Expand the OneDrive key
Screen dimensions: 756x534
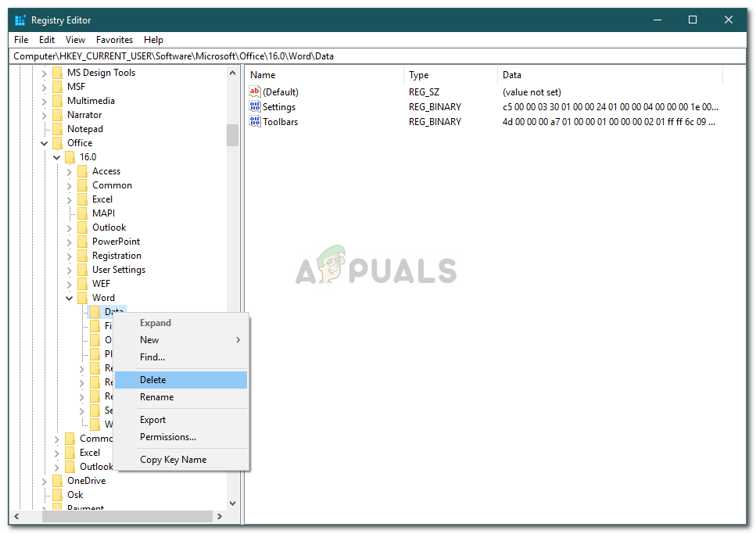coord(45,482)
